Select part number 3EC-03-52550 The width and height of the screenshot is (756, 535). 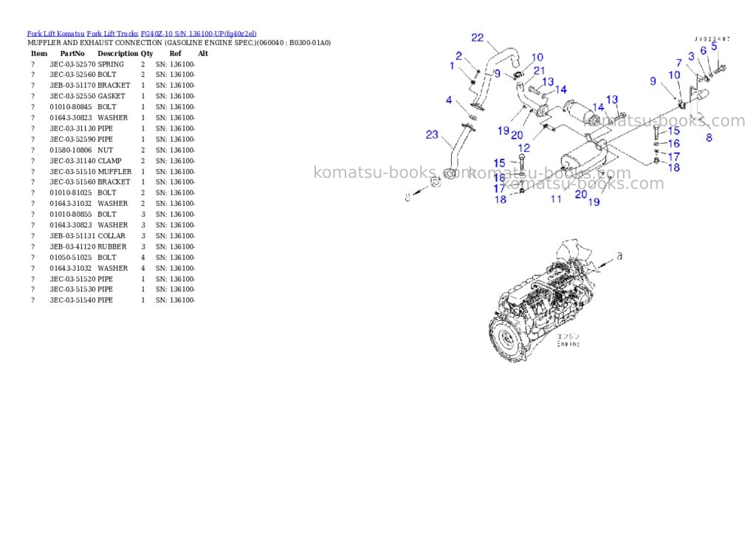(x=72, y=97)
